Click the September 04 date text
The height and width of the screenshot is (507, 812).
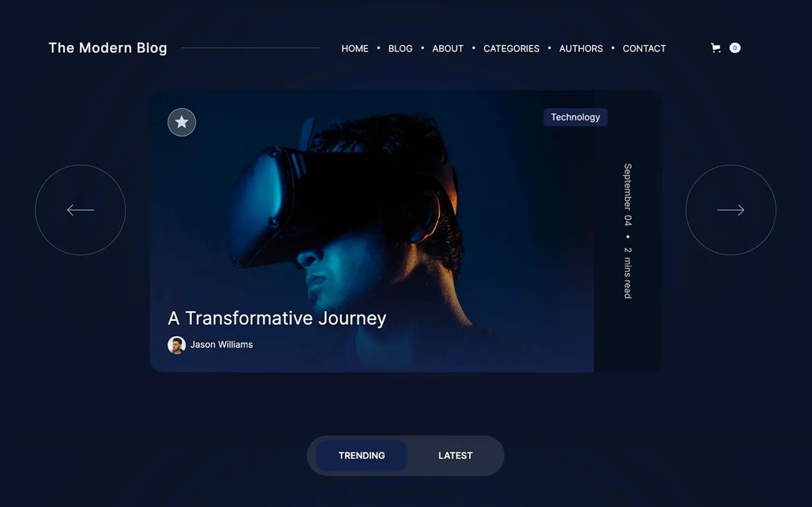628,195
